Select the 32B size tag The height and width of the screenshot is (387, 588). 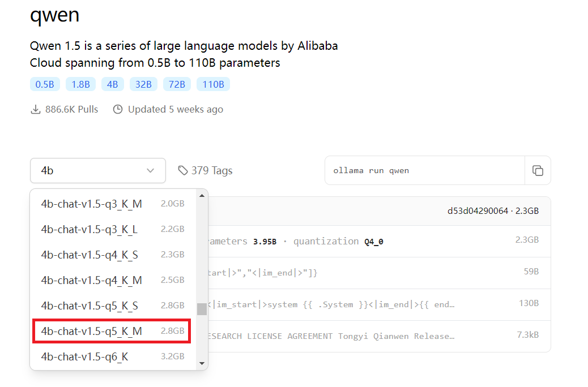(x=143, y=84)
